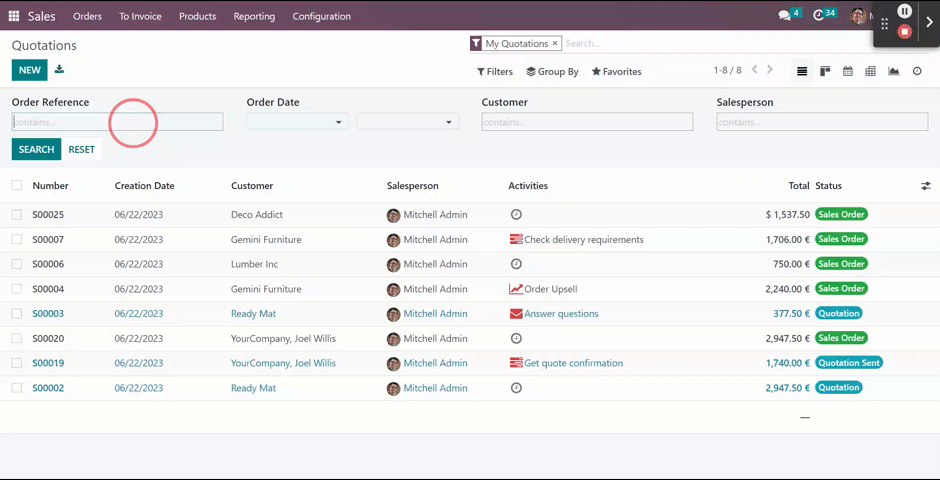Open the Configuration menu
Image resolution: width=940 pixels, height=480 pixels.
(x=321, y=16)
